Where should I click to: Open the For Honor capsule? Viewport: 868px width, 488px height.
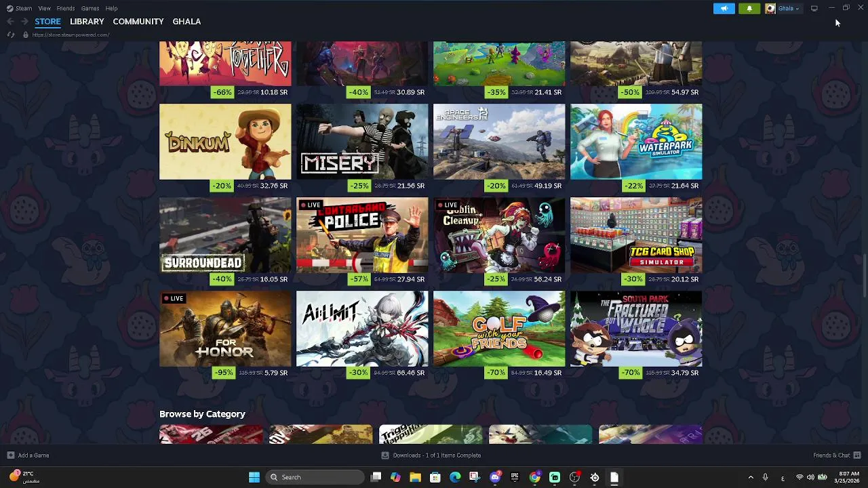click(x=225, y=329)
